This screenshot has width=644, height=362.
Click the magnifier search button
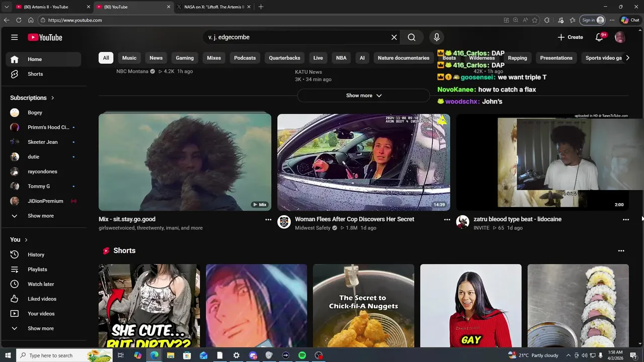[412, 37]
